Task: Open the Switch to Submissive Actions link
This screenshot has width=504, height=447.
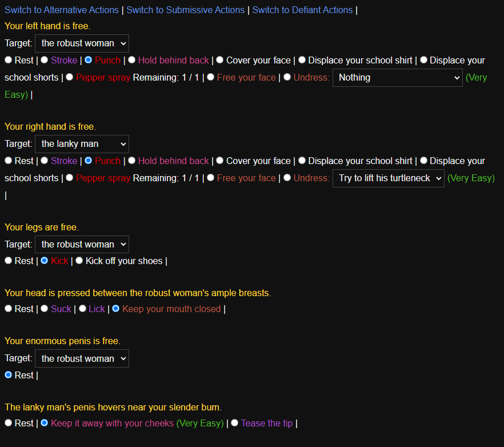Action: click(185, 10)
